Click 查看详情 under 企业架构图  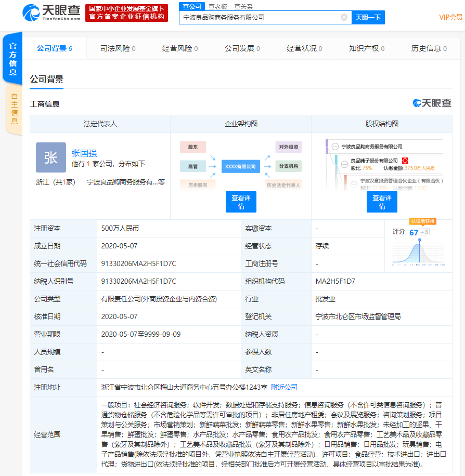[241, 202]
